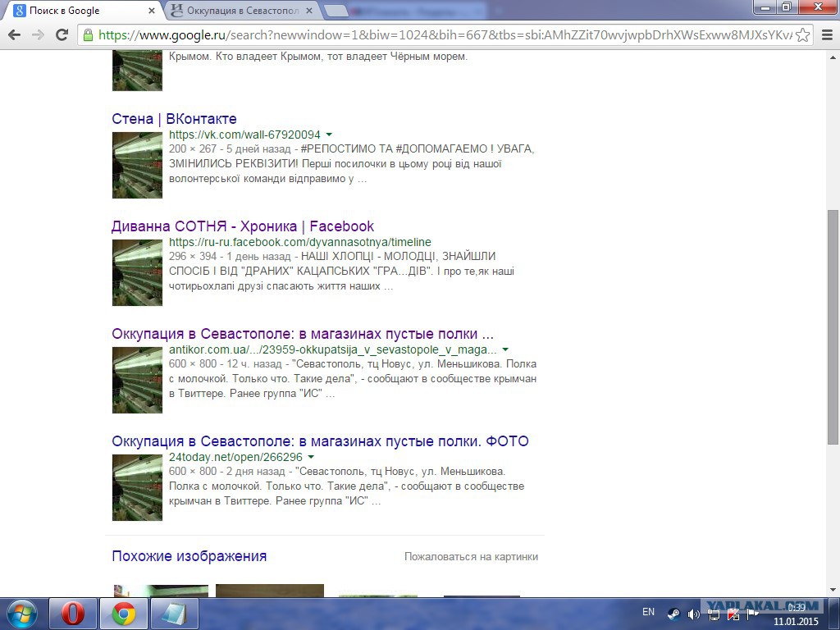Screen dimensions: 840x630
Task: Click the first similar image thumbnail at bottom
Action: coord(161,591)
